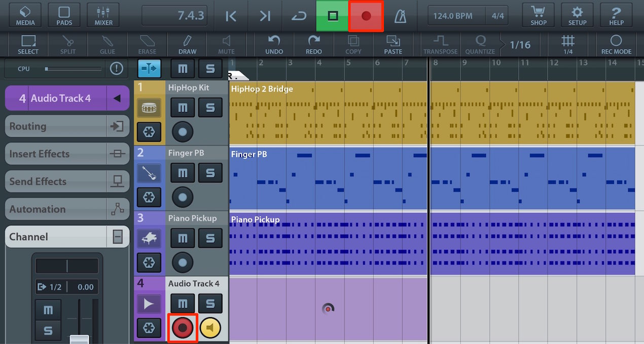Select the Draw pencil tool
644x344 pixels.
[x=187, y=45]
